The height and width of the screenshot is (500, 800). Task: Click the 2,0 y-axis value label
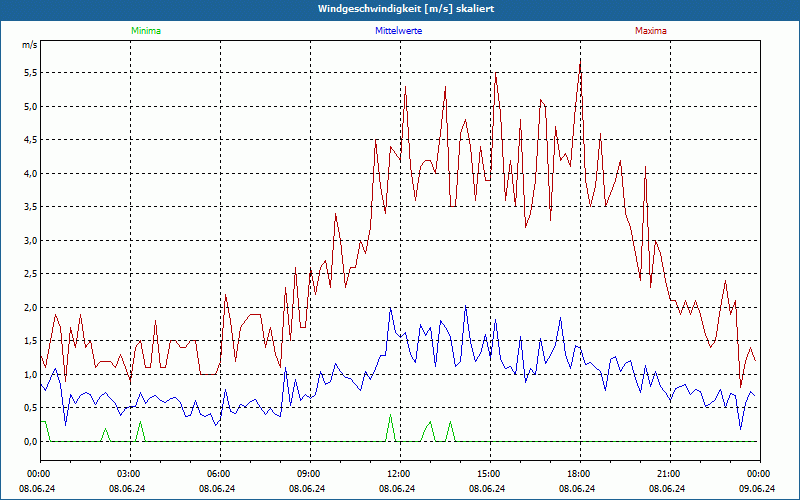[x=29, y=308]
